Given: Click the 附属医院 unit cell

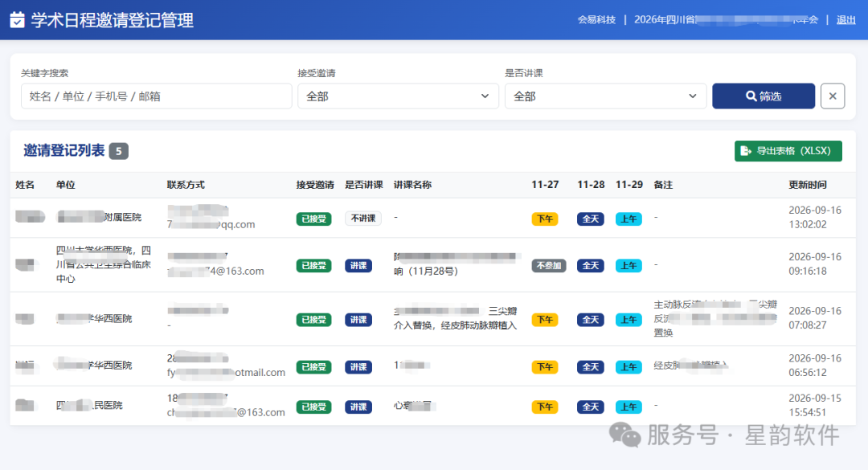Looking at the screenshot, I should (x=99, y=217).
